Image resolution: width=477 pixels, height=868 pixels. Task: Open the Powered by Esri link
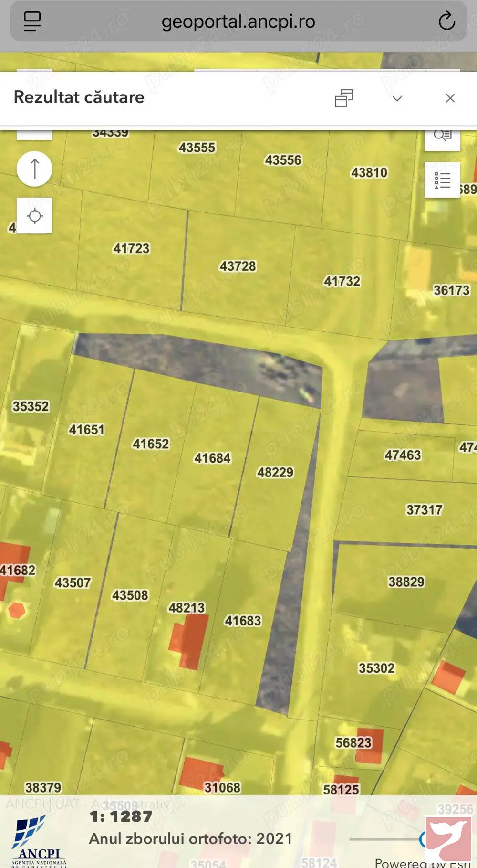click(422, 863)
